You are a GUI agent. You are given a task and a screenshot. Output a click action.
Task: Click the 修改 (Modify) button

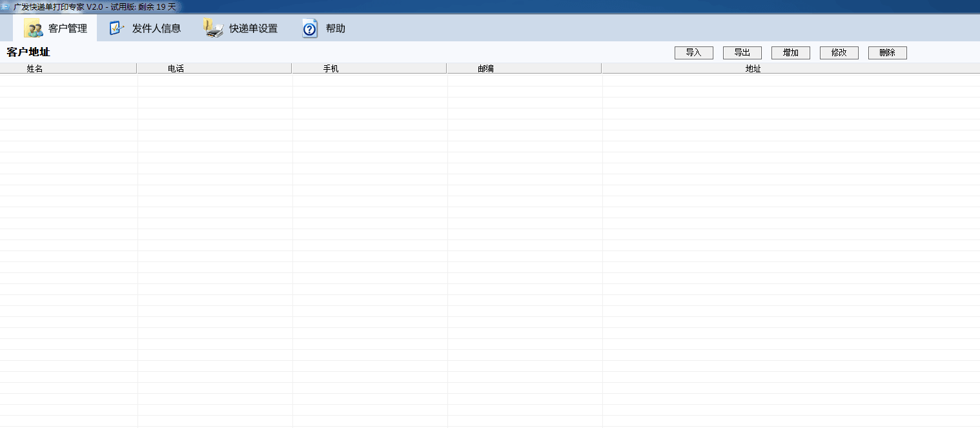tap(839, 53)
